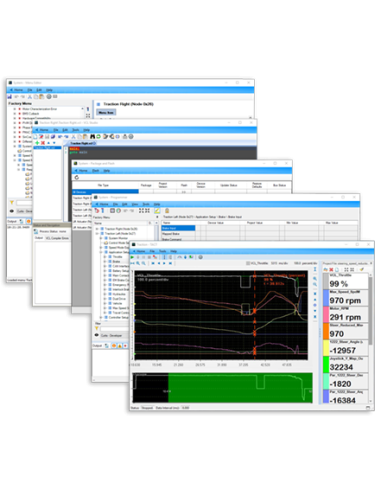
Task: Click the zoom-out magnifier in TACT second toolbar
Action: [144, 263]
